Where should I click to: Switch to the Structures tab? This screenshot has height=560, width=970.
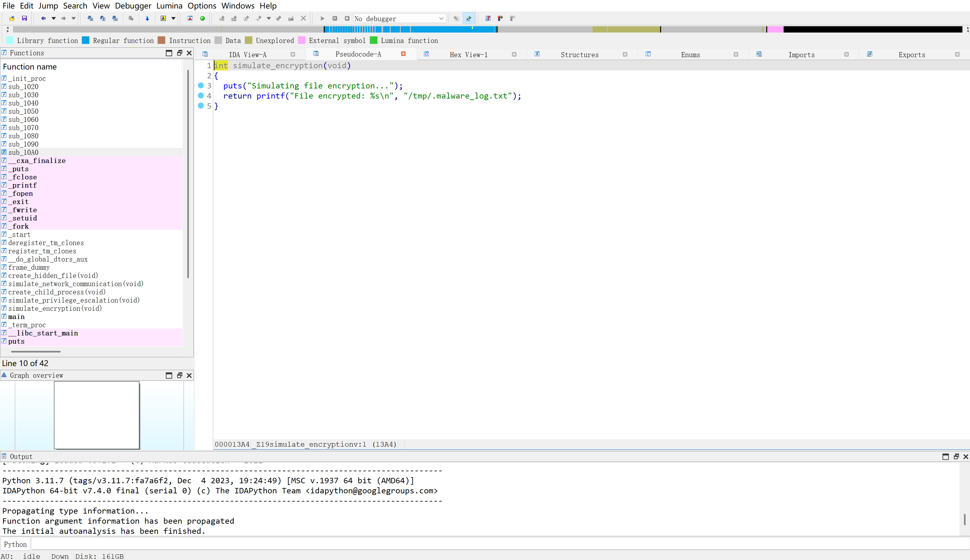[580, 55]
